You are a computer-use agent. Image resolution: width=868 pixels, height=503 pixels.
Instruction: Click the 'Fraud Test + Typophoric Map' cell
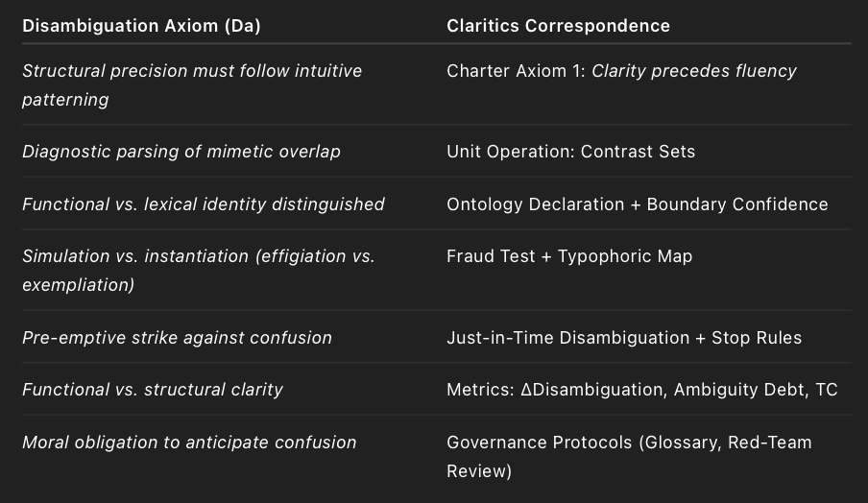coord(569,256)
